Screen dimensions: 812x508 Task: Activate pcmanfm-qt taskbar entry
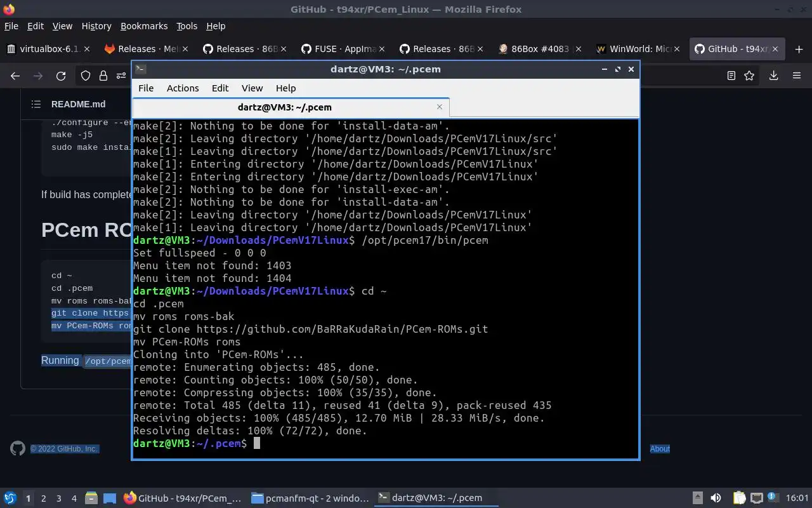coord(310,498)
